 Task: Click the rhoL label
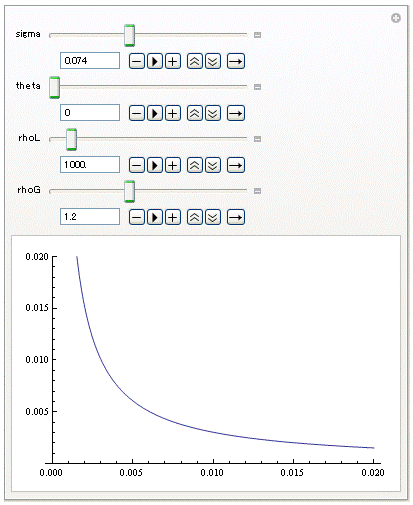[x=29, y=138]
